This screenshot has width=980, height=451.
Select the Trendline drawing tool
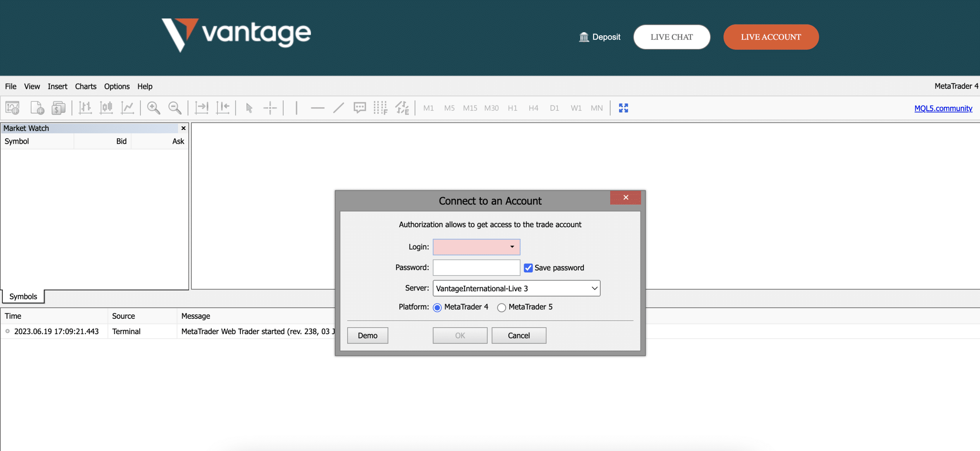(x=339, y=108)
